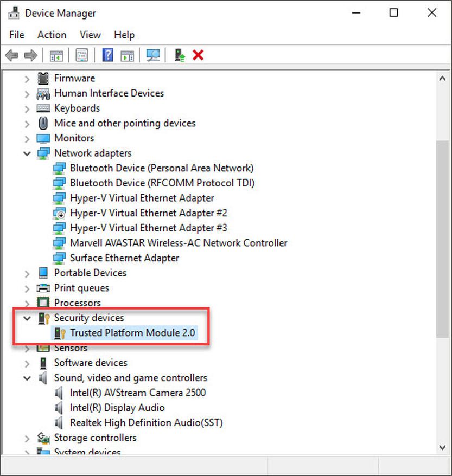The image size is (452, 476).
Task: Click the Forward navigation arrow
Action: click(x=30, y=55)
